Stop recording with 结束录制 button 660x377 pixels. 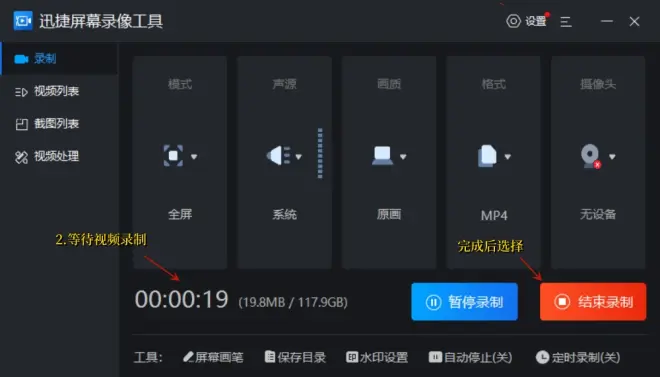pyautogui.click(x=593, y=302)
